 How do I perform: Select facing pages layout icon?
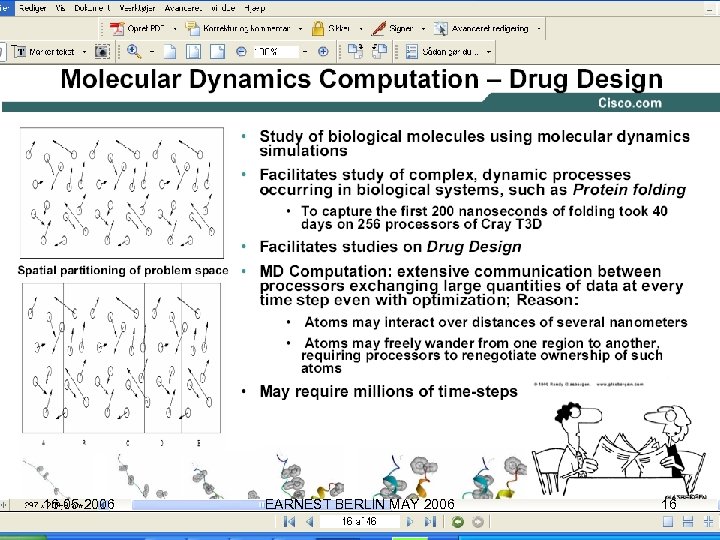(x=709, y=522)
